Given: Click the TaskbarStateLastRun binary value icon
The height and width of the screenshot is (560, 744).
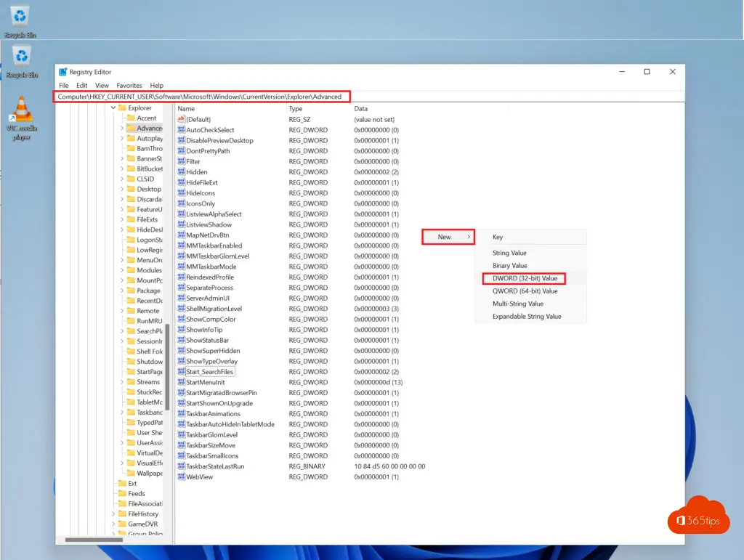Looking at the screenshot, I should [182, 466].
